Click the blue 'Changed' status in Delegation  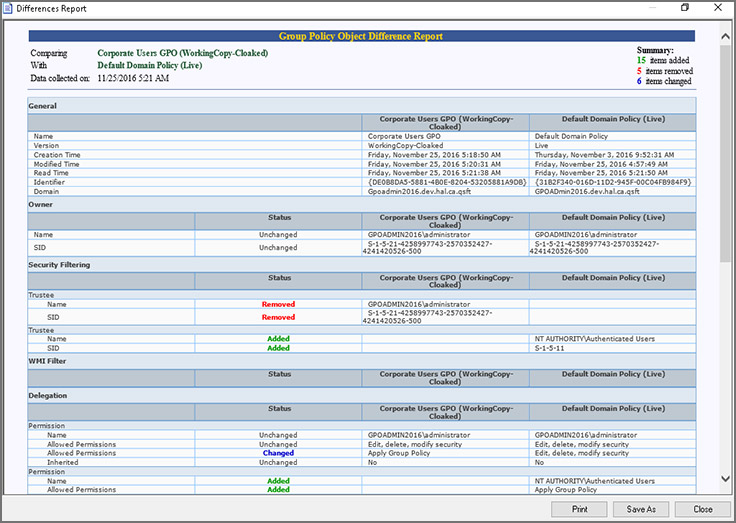point(278,453)
